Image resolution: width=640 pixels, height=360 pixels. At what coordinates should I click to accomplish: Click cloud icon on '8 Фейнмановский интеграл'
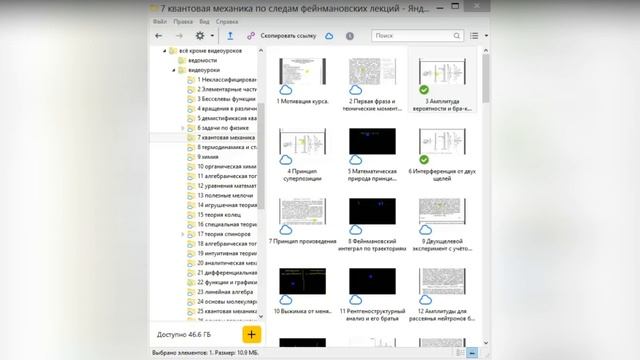(x=356, y=230)
